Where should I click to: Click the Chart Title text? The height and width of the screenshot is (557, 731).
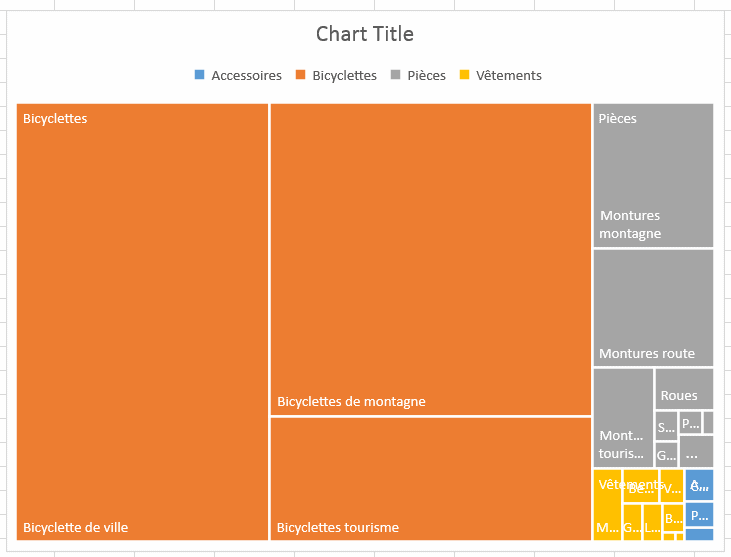point(364,35)
